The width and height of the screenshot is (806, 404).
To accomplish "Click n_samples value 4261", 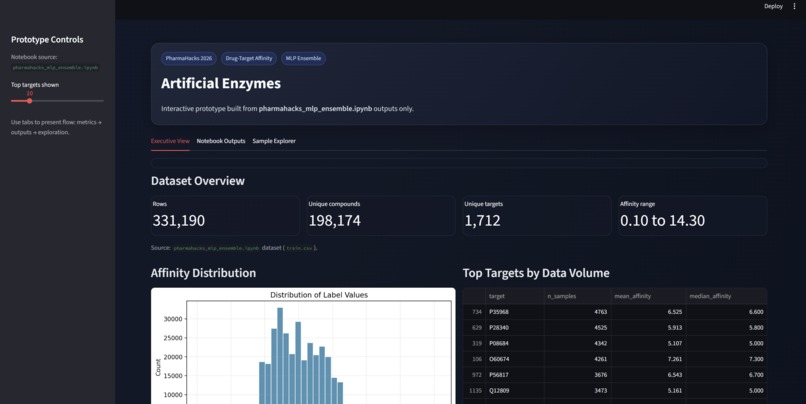I will 577,359.
